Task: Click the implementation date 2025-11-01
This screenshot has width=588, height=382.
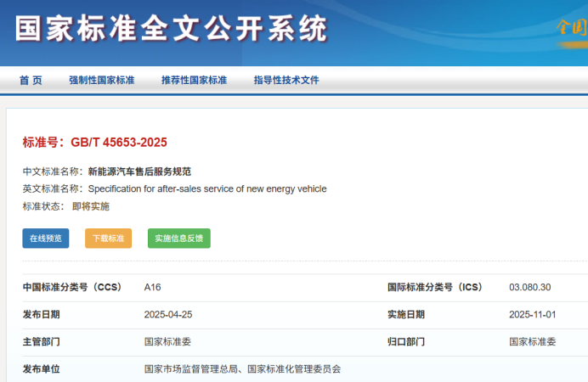Action: (532, 314)
